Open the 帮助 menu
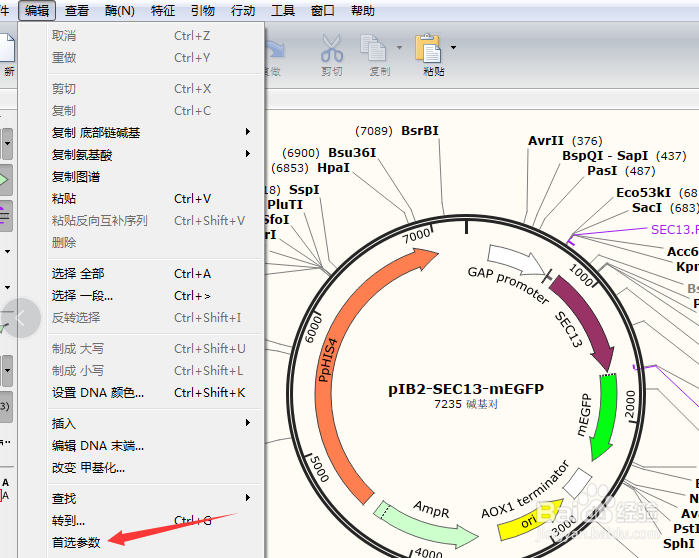699x558 pixels. 362,10
